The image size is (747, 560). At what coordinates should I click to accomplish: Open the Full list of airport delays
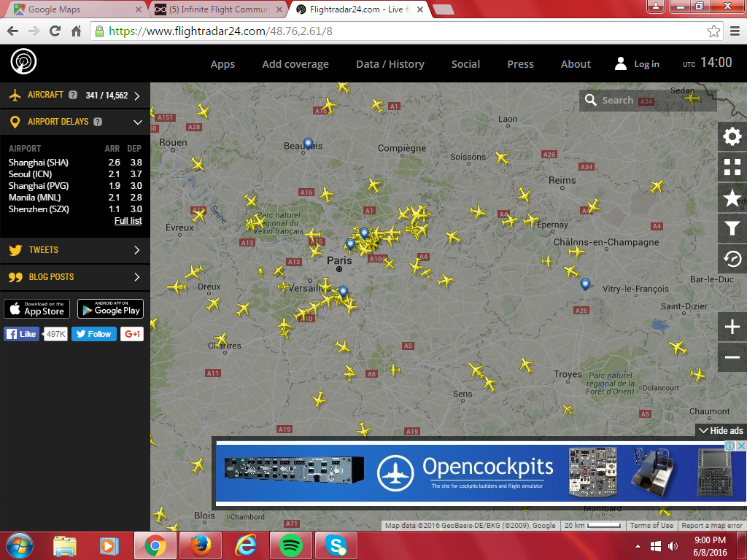[x=128, y=220]
